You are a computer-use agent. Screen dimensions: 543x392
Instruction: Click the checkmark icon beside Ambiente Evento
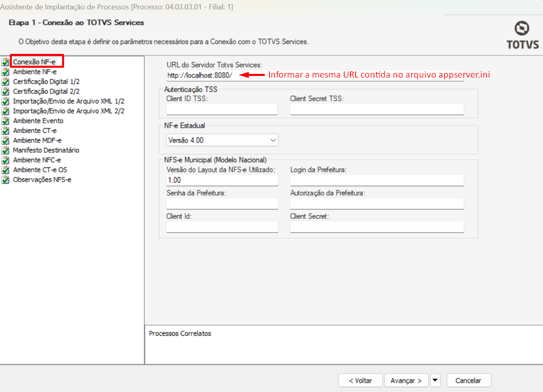5,121
